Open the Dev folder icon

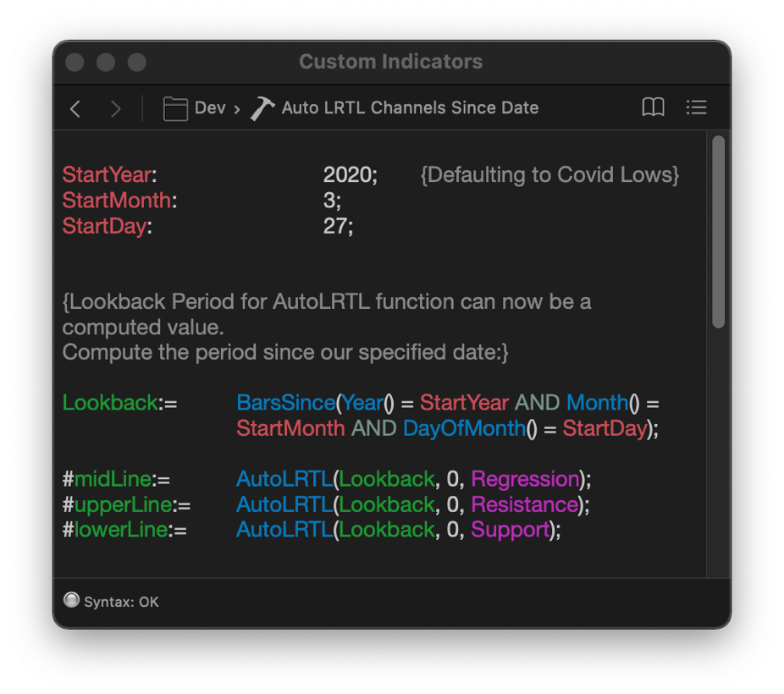175,108
